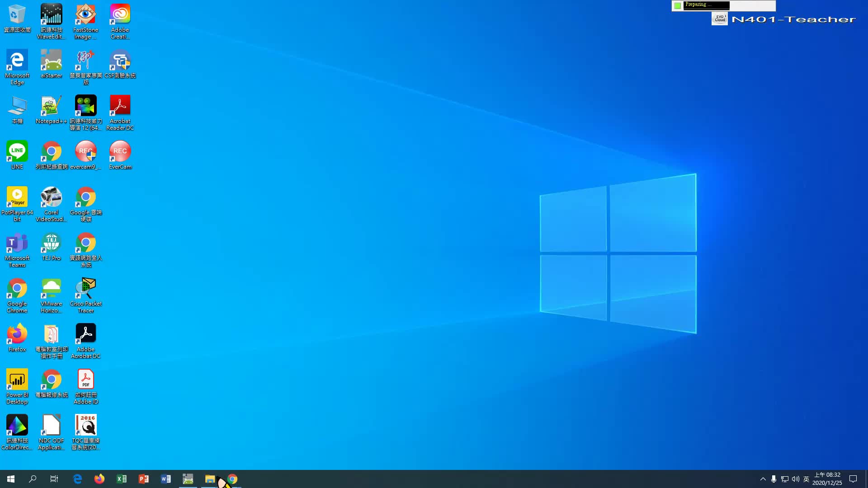868x488 pixels.
Task: Open the 實踐網路登入系統 Chrome shortcut
Action: click(x=85, y=250)
